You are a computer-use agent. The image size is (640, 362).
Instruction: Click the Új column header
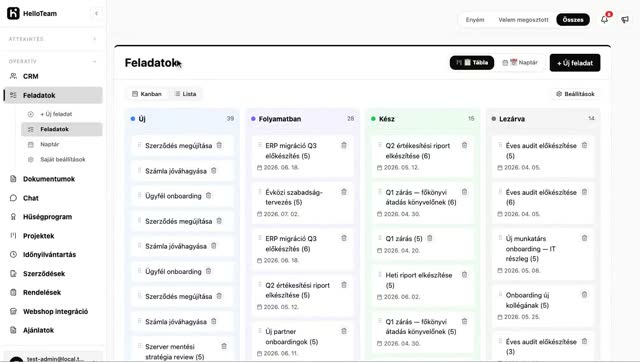tap(182, 119)
